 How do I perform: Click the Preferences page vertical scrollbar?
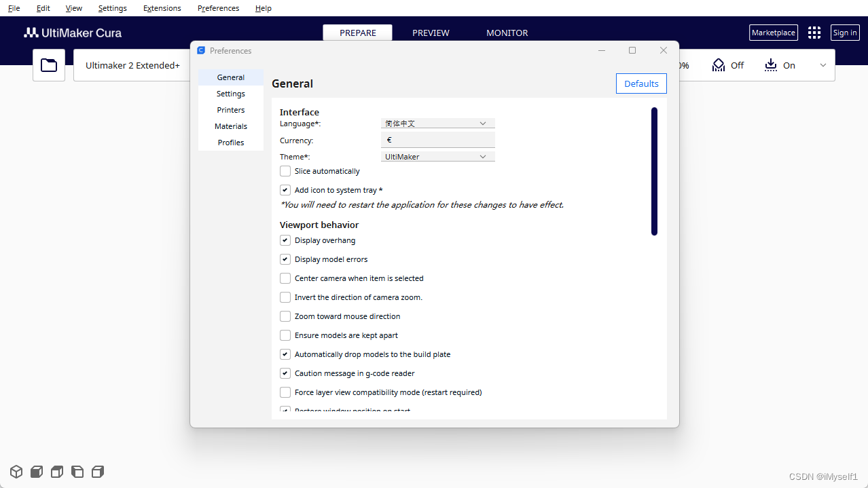pyautogui.click(x=654, y=171)
